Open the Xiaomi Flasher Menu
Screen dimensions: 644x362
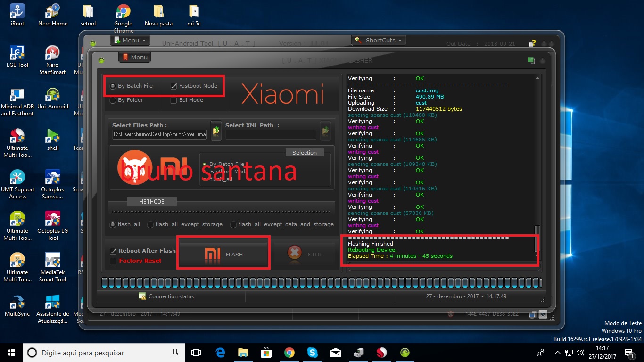point(135,57)
